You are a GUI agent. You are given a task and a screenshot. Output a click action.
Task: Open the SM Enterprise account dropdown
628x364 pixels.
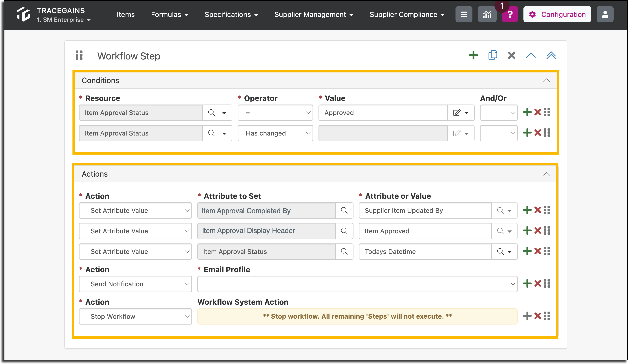[64, 20]
